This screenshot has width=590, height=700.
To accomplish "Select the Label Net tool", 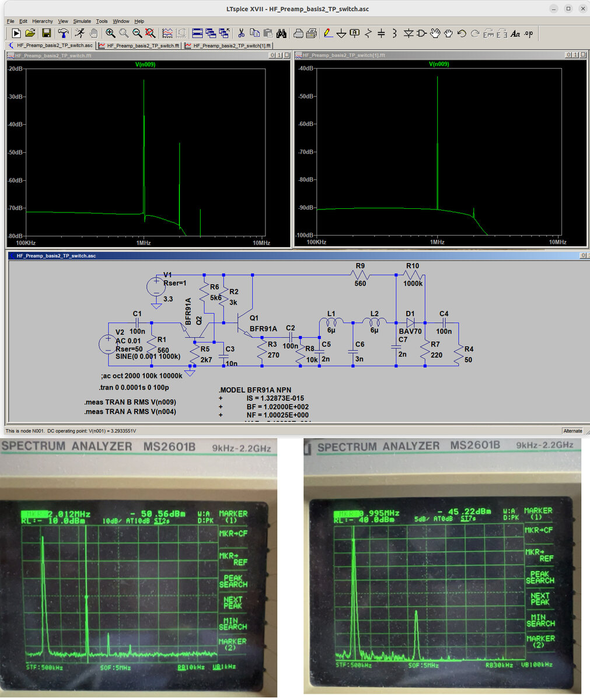I will (355, 34).
